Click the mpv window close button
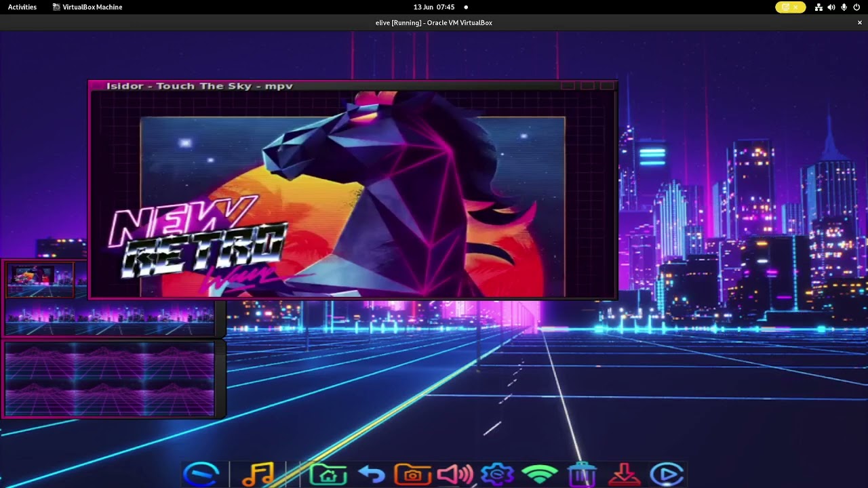 607,86
